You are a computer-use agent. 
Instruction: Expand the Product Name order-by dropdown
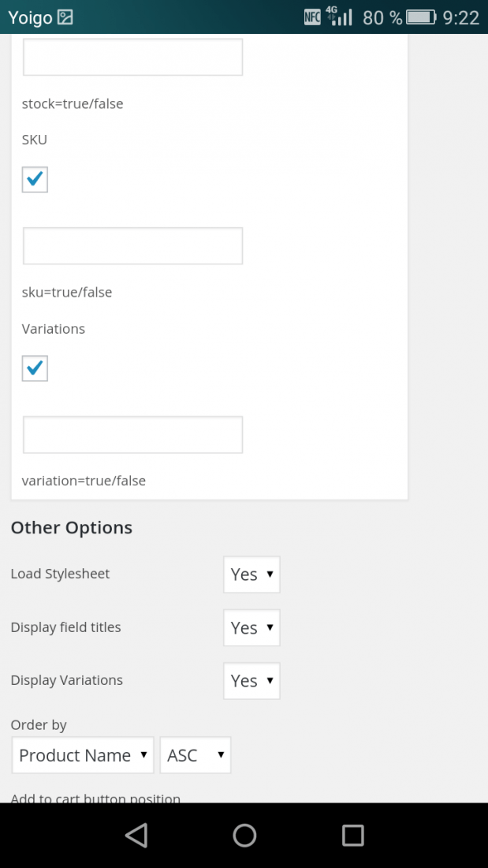(x=83, y=755)
